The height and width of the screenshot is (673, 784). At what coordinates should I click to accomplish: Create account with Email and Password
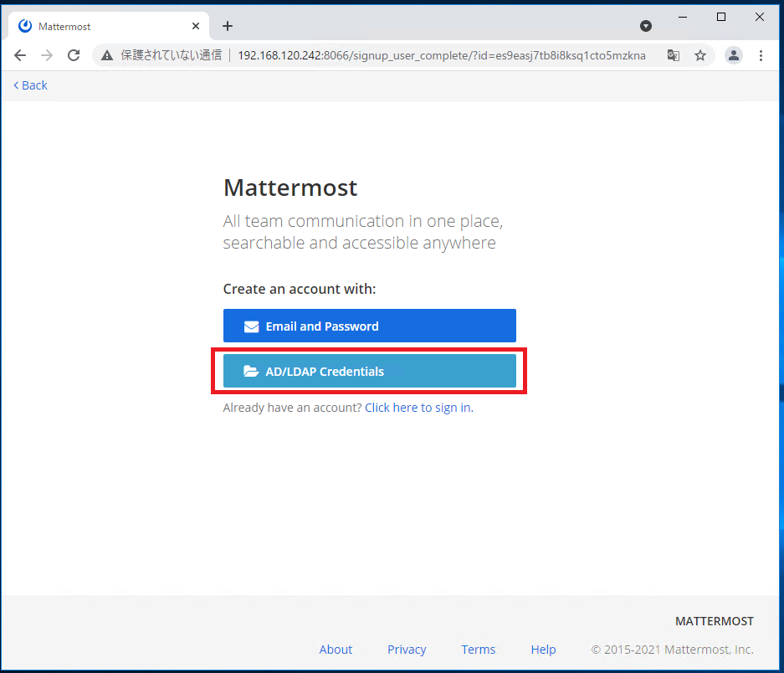[x=370, y=326]
